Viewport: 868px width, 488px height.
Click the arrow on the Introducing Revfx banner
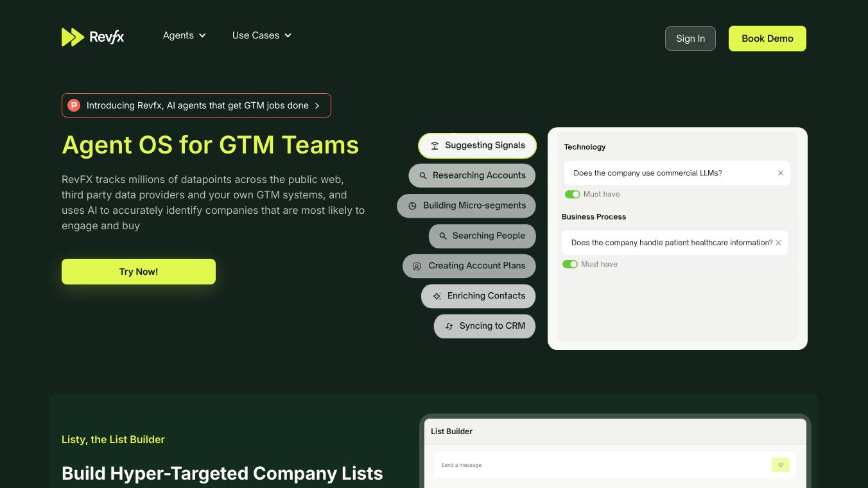click(x=317, y=106)
